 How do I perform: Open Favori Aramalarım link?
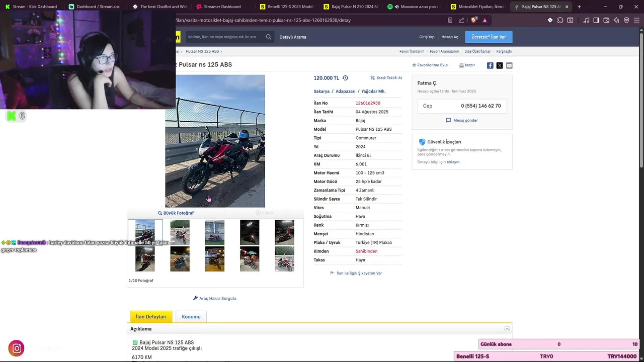[x=444, y=51]
